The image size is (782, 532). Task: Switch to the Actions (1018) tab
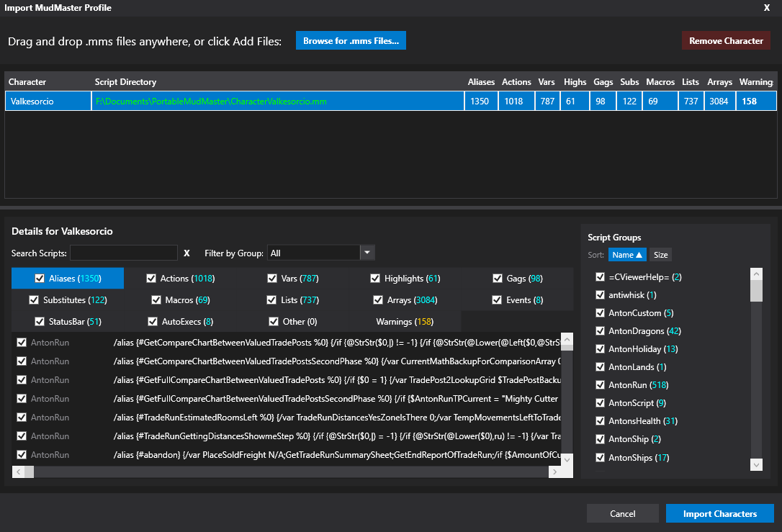tap(181, 278)
